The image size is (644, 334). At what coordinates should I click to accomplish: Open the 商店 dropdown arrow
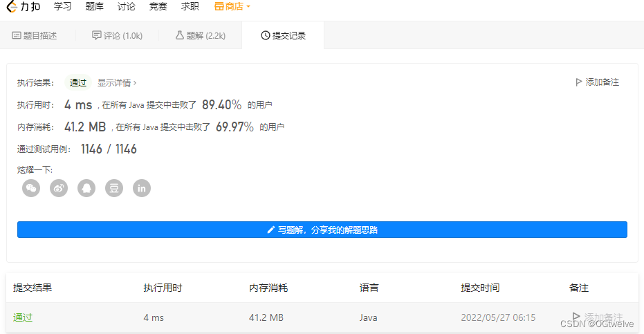[x=248, y=7]
